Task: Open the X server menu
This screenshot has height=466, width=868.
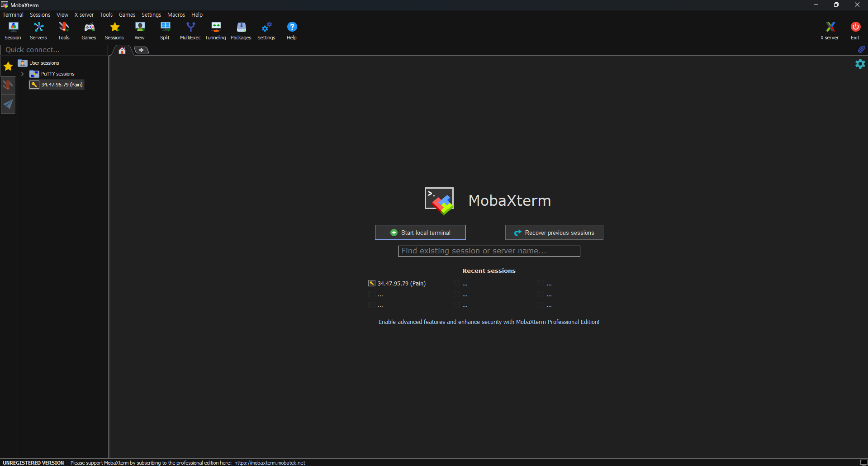Action: pos(84,15)
